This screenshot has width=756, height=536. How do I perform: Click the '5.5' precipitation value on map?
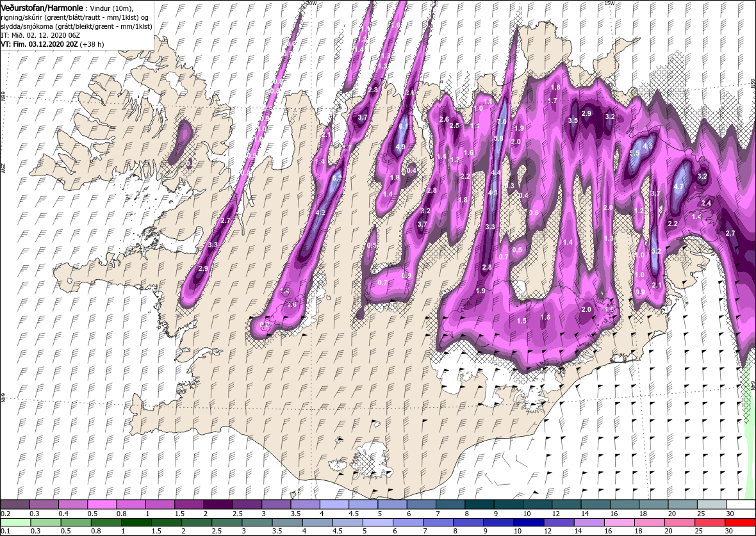634,153
